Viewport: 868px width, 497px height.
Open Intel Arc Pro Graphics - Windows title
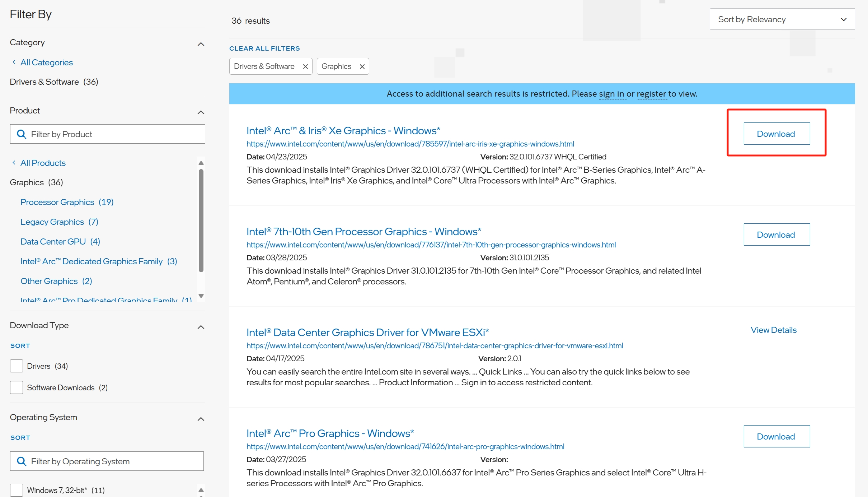pyautogui.click(x=330, y=433)
